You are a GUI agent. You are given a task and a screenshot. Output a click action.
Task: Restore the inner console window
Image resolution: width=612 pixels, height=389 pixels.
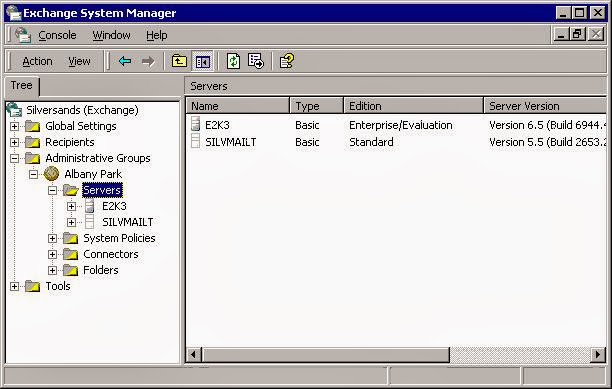pyautogui.click(x=578, y=34)
